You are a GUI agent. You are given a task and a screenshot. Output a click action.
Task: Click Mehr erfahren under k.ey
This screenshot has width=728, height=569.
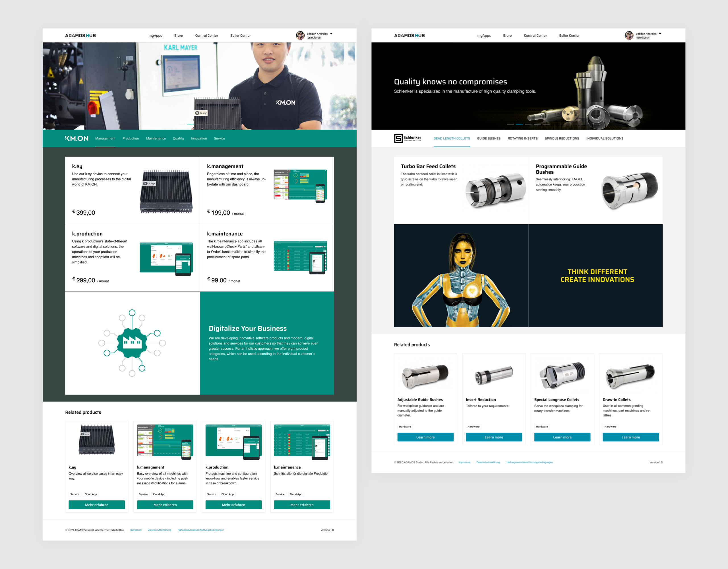point(97,505)
